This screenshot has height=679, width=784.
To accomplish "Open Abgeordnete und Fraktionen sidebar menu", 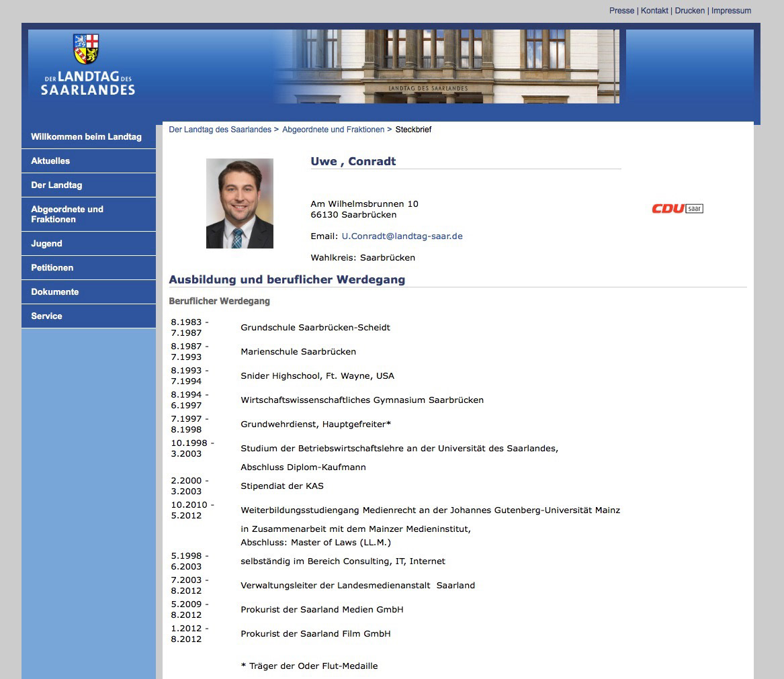I will point(67,214).
